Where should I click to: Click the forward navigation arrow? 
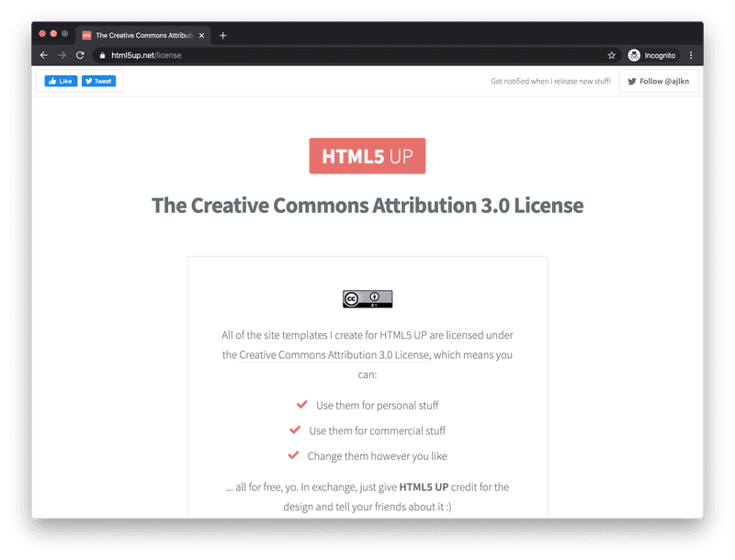click(x=62, y=55)
